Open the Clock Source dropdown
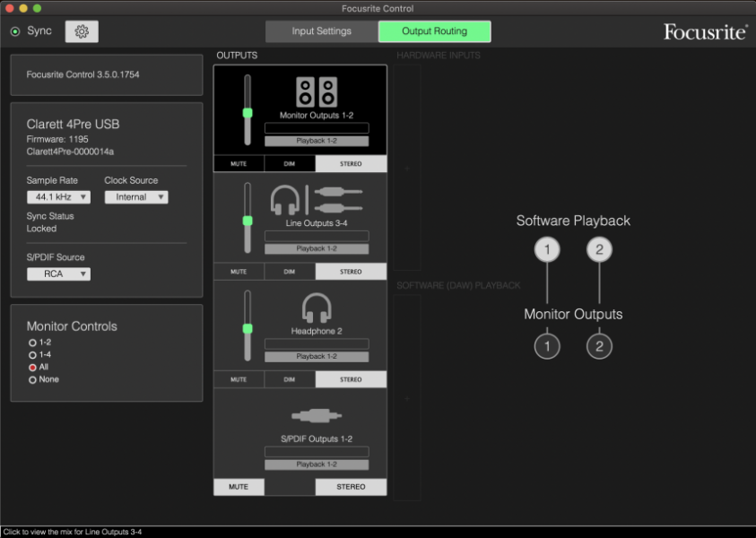 click(135, 196)
